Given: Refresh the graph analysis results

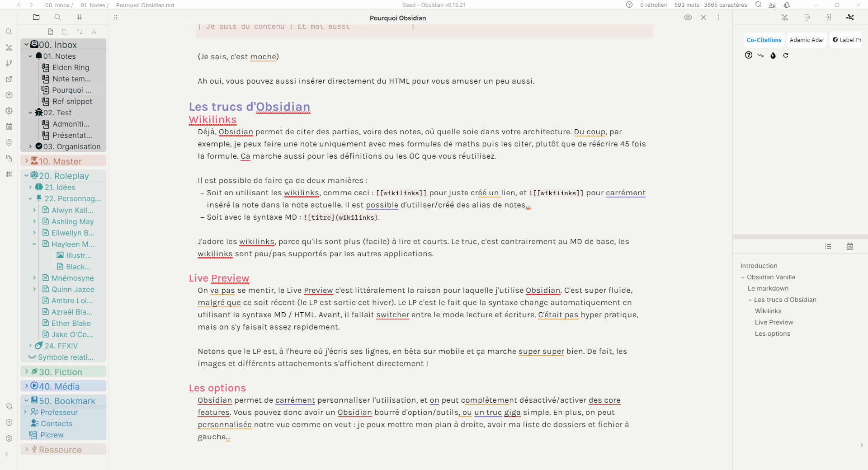Looking at the screenshot, I should pyautogui.click(x=786, y=55).
